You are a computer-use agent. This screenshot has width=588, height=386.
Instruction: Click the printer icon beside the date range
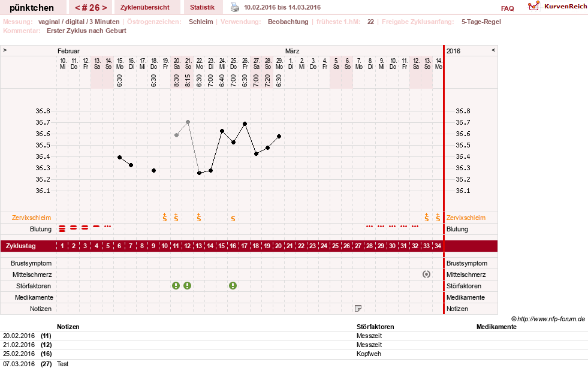click(235, 7)
